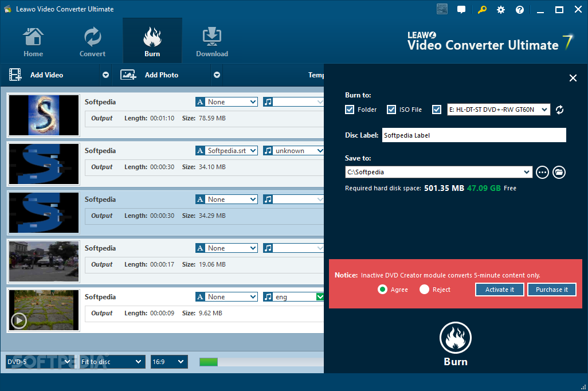Open the help question mark icon
The width and height of the screenshot is (588, 391).
click(520, 10)
